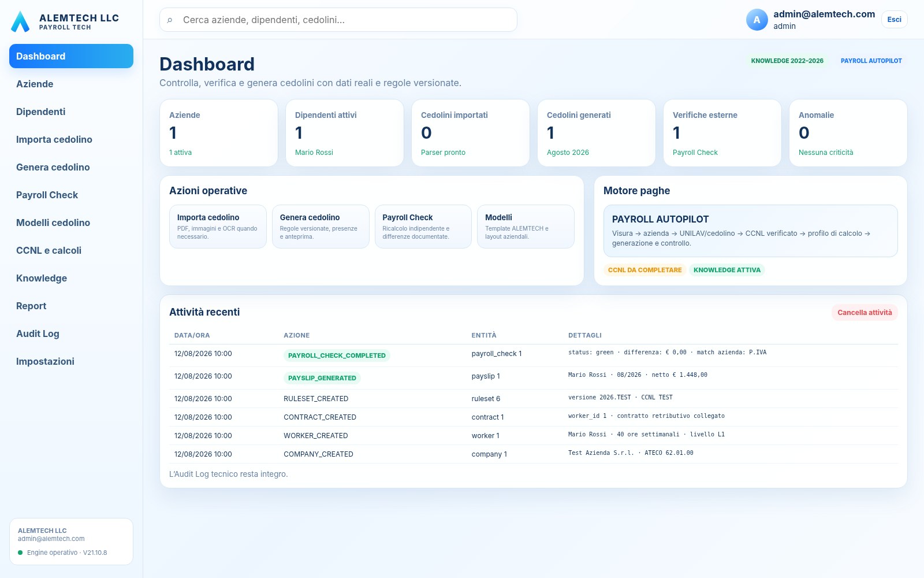Screen dimensions: 924x578
Task: Click the Cancella attività button
Action: tap(865, 313)
